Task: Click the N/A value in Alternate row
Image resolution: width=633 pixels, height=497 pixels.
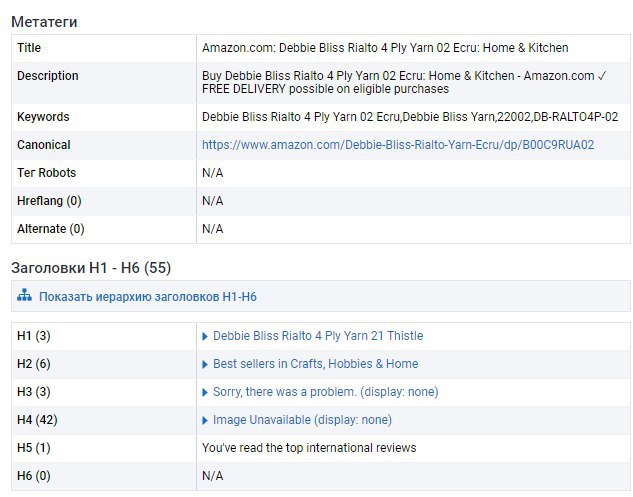Action: pos(212,229)
